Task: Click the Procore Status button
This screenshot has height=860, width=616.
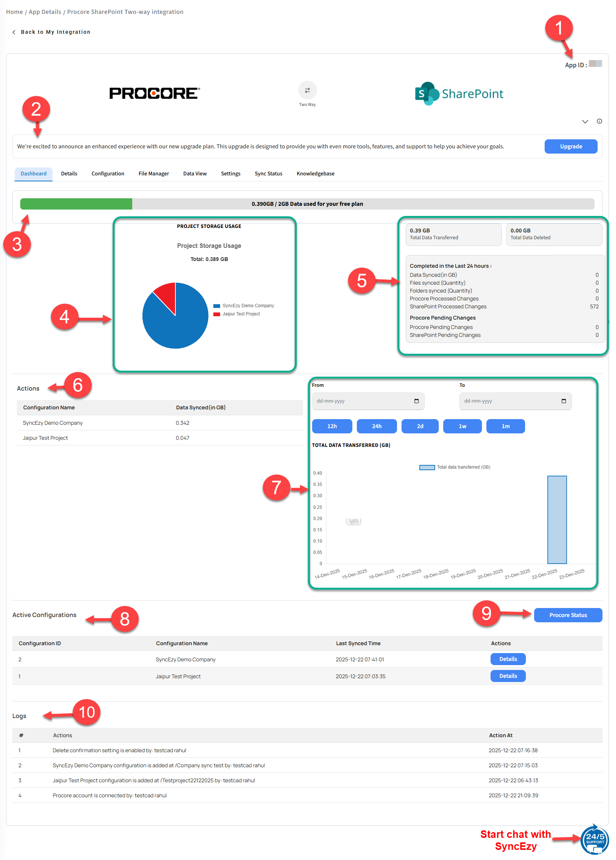Action: pyautogui.click(x=568, y=615)
